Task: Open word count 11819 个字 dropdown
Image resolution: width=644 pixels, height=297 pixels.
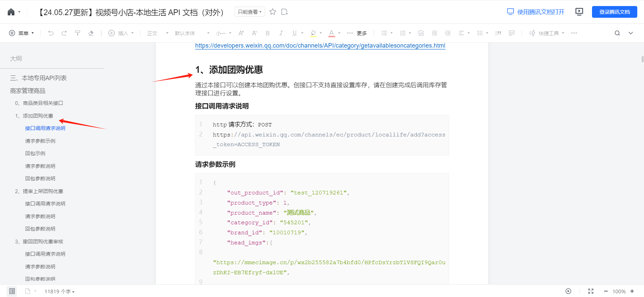Action: [x=59, y=292]
